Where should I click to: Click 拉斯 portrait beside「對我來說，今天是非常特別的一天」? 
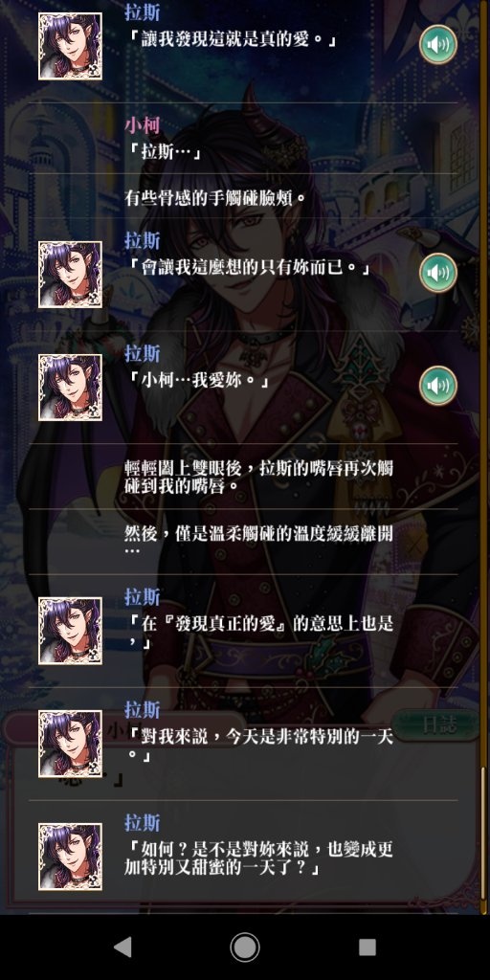pos(70,744)
